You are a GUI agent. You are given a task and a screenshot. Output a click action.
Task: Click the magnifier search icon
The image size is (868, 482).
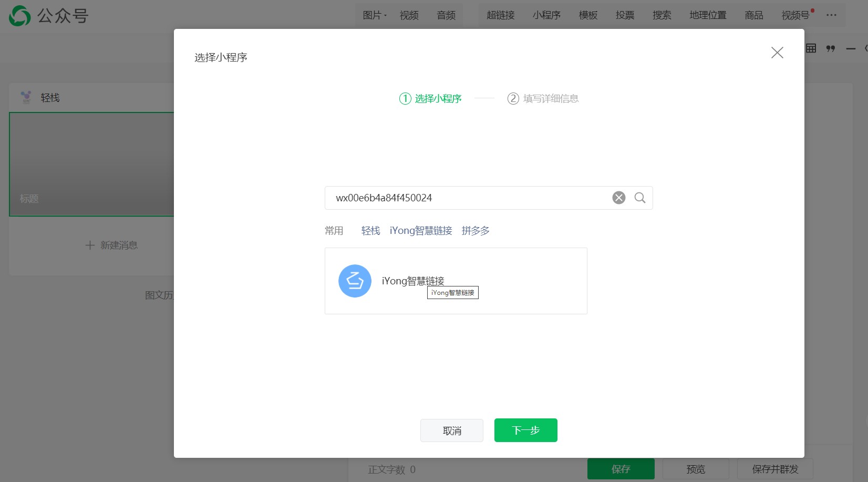[x=640, y=198]
